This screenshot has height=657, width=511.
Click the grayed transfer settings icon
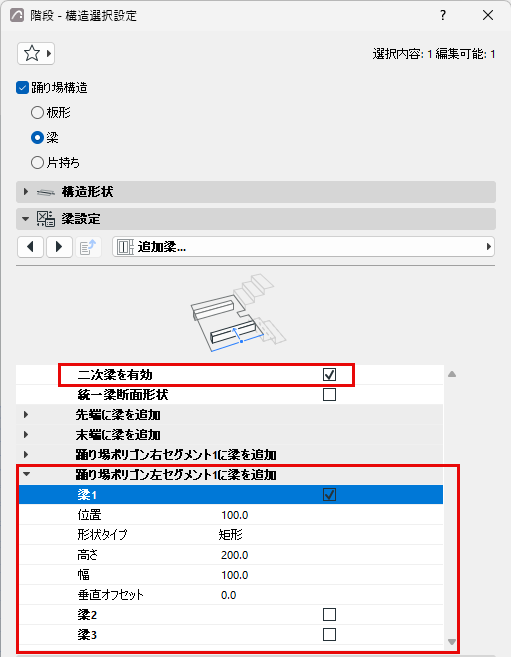tap(88, 247)
